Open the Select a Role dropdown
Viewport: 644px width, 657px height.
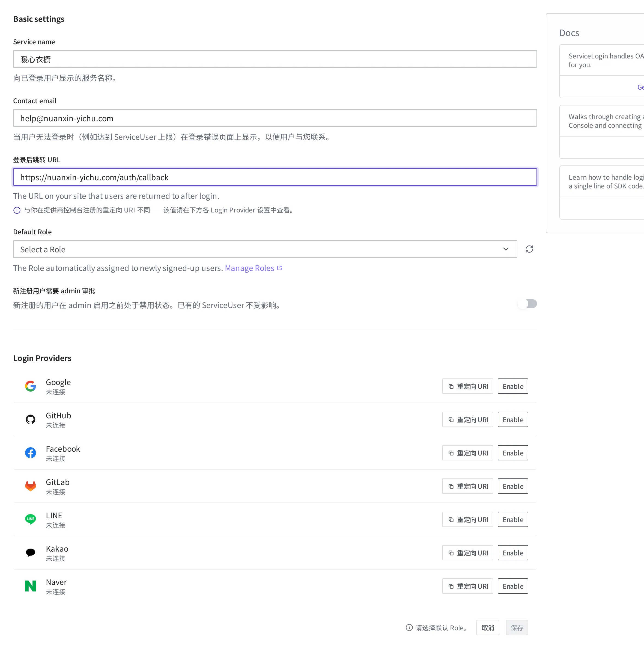click(x=265, y=249)
